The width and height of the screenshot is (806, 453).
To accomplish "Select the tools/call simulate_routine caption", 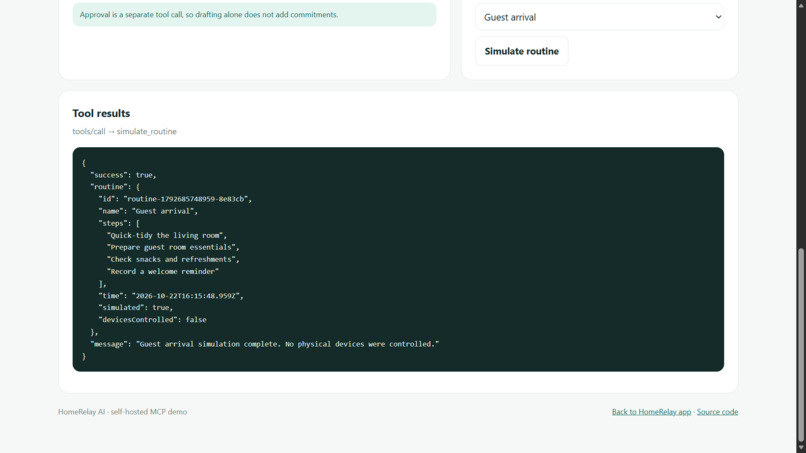I will tap(124, 132).
